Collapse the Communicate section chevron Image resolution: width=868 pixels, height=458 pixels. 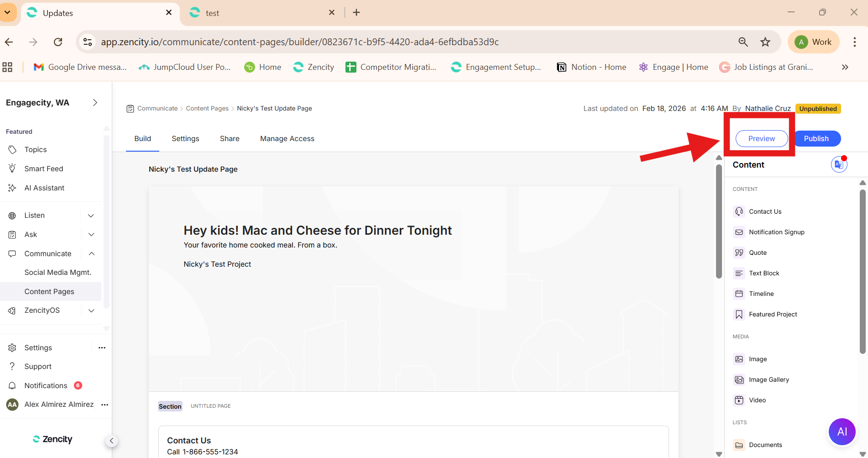tap(91, 253)
